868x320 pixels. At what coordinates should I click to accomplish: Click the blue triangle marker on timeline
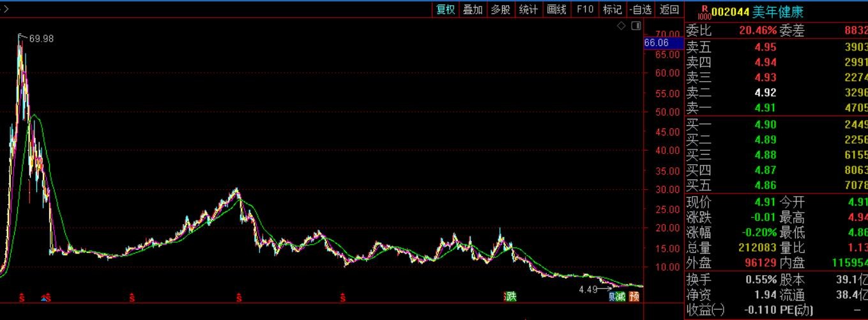point(44,298)
